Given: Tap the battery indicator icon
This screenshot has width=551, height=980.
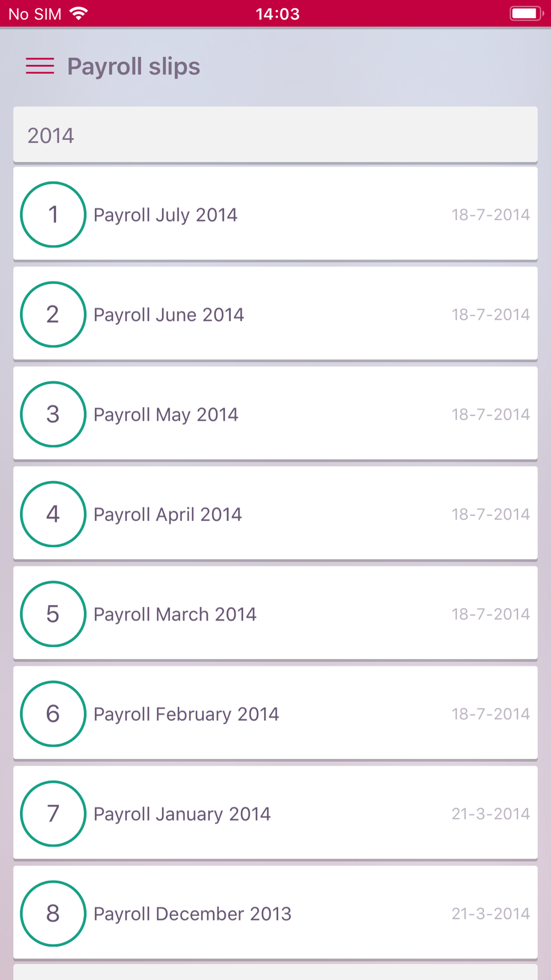Looking at the screenshot, I should point(526,13).
